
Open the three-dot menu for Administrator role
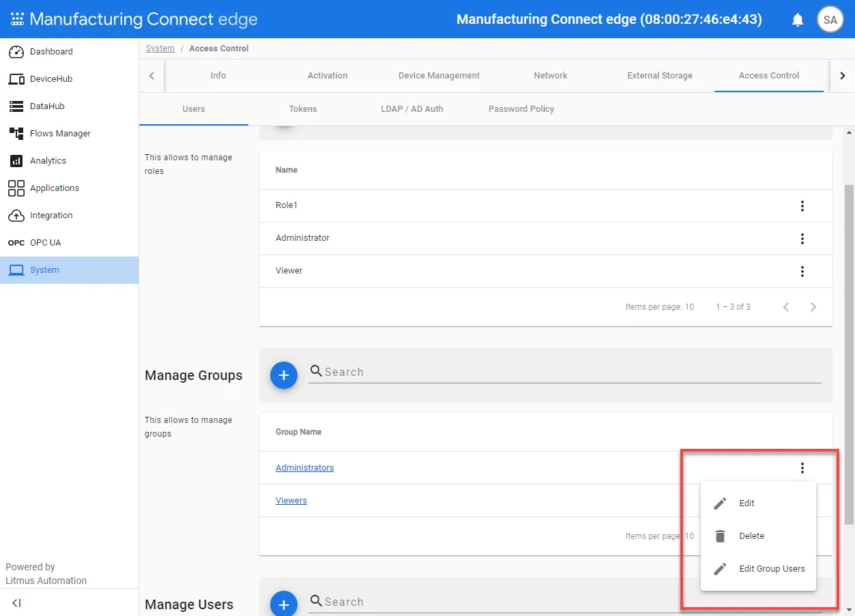click(802, 239)
